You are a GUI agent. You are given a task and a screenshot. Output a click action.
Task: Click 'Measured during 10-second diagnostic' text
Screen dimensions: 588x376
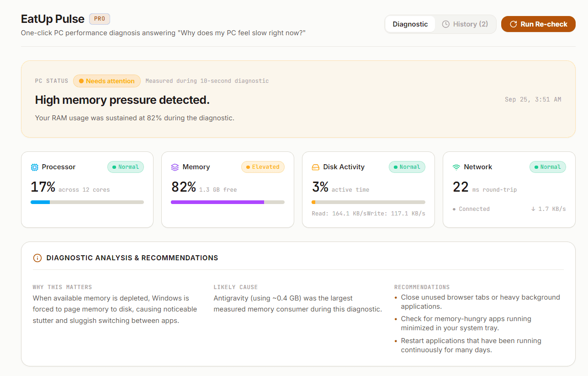click(x=207, y=81)
